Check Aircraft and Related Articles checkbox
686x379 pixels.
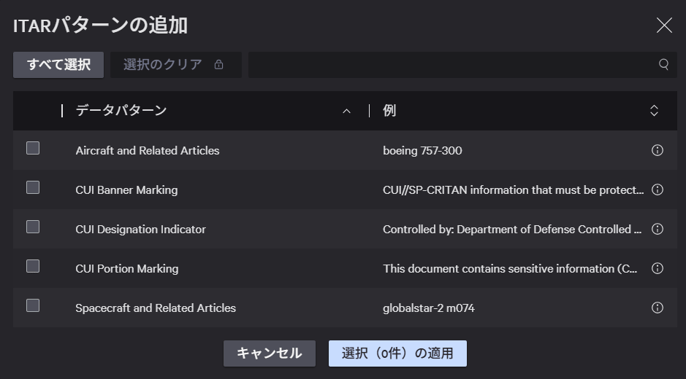(33, 148)
